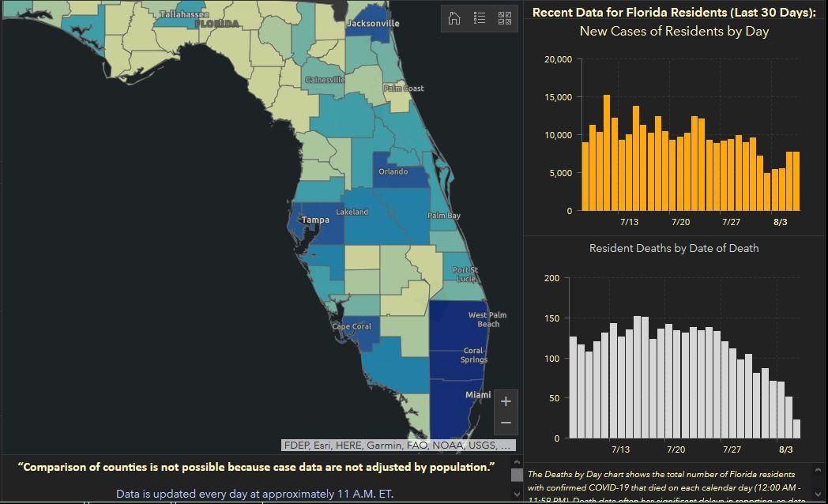Expand the map attribution text bar
Screen dimensions: 828x504
tap(399, 446)
